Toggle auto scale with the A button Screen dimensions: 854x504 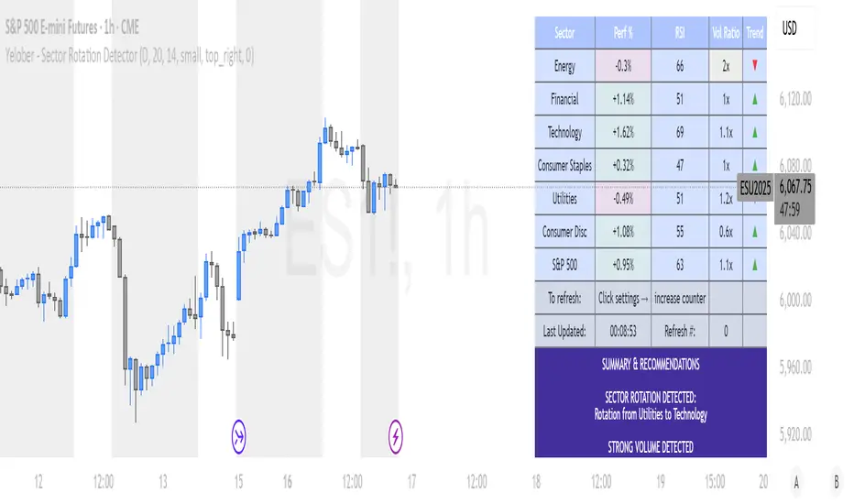(797, 482)
